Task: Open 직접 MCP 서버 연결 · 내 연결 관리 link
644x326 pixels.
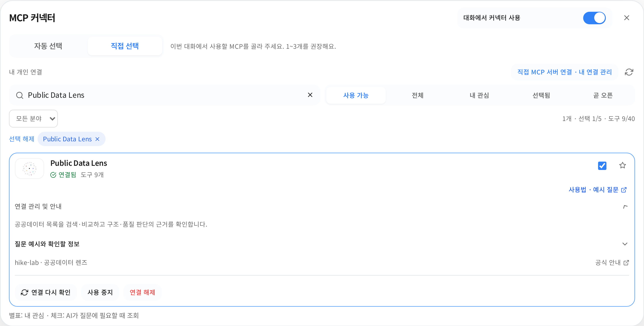Action: (564, 72)
